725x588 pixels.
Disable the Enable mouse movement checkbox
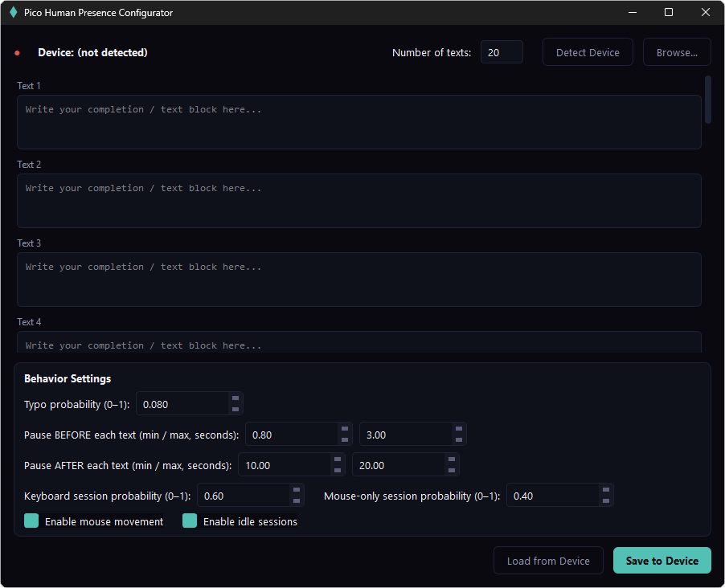31,521
